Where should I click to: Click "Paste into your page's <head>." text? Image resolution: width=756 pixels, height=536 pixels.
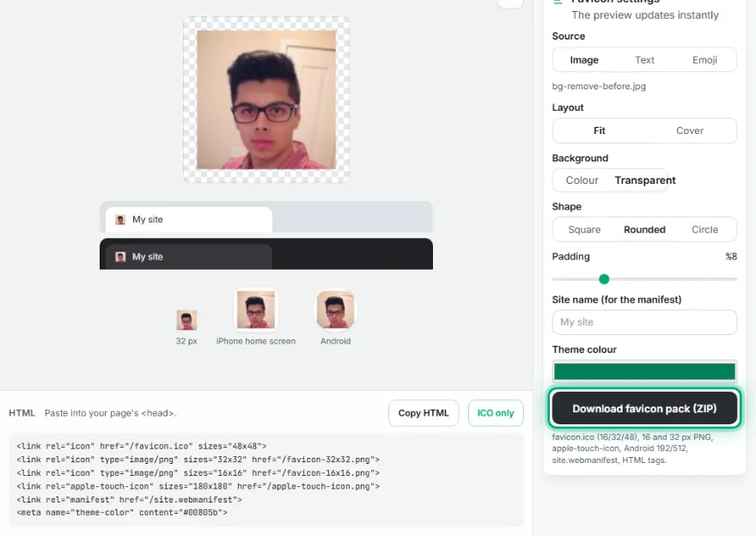click(111, 413)
